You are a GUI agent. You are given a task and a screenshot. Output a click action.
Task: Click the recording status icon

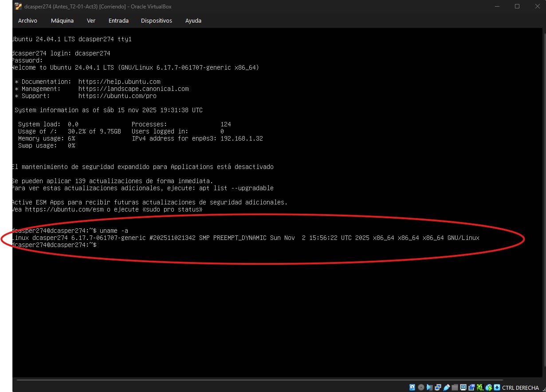point(471,387)
